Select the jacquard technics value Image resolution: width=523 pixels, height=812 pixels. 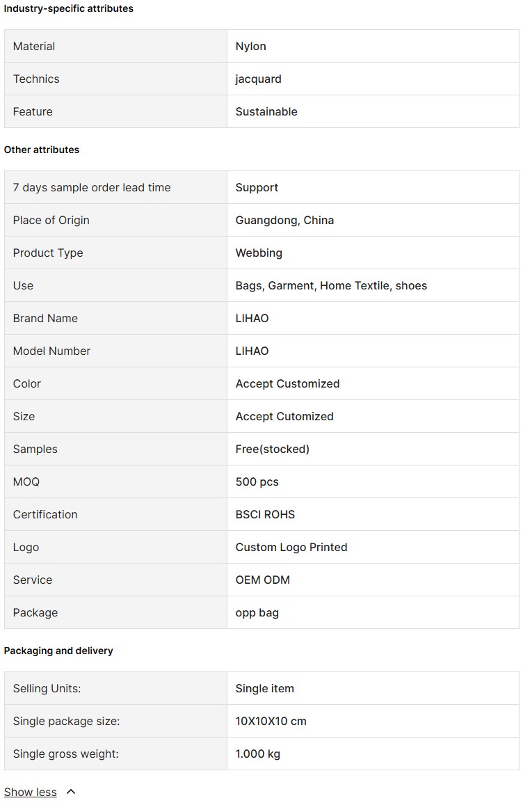pos(259,79)
